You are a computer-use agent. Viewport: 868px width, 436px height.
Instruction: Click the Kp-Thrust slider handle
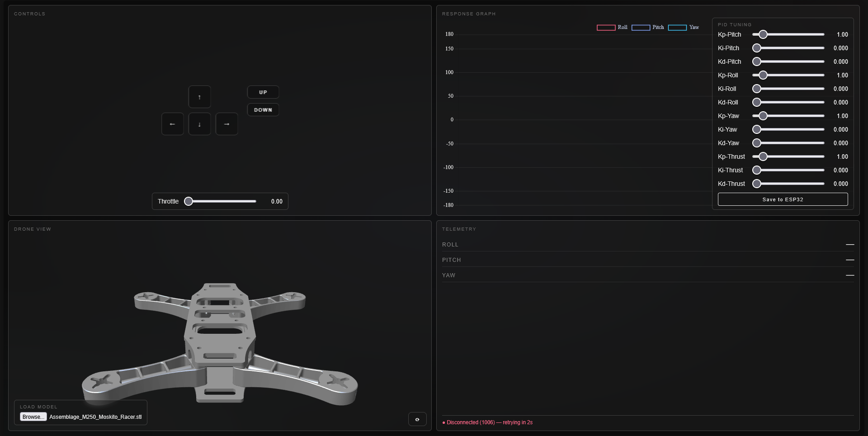[x=763, y=156]
